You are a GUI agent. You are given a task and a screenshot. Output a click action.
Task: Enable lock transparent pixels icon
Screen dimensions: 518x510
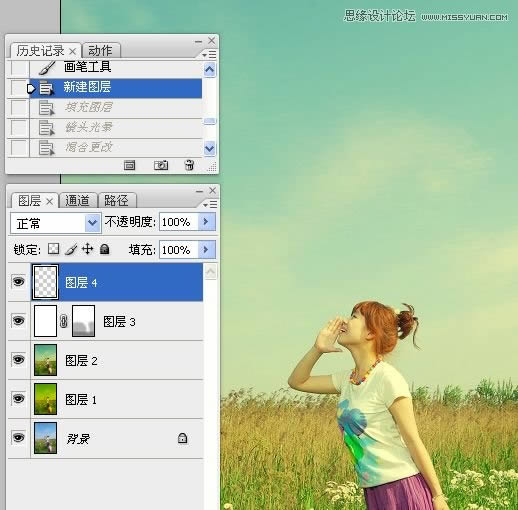point(53,249)
